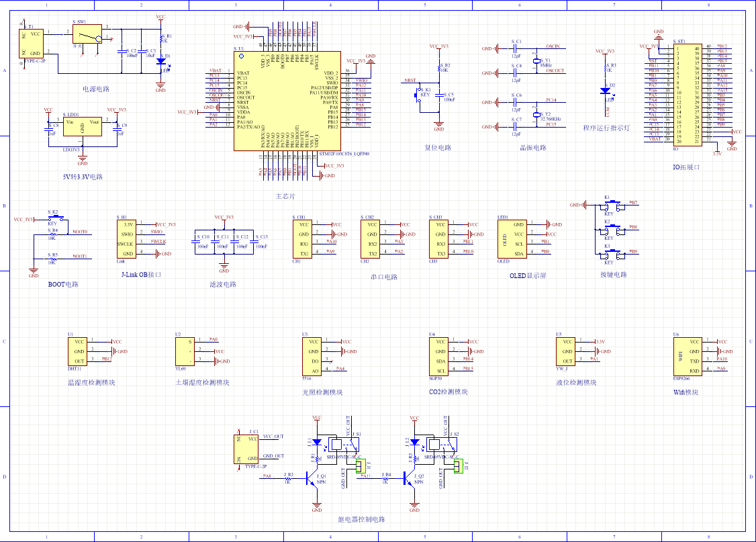Click the 'BOOT电路' section label

(63, 285)
